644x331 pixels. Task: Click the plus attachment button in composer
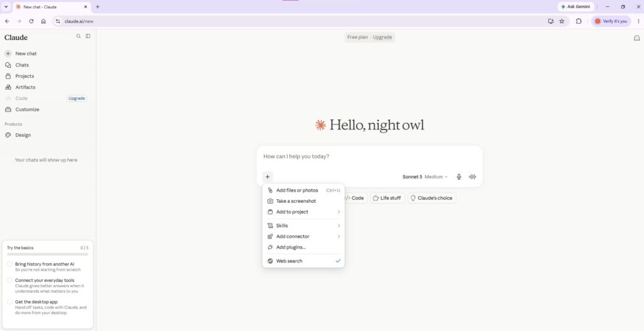point(267,176)
